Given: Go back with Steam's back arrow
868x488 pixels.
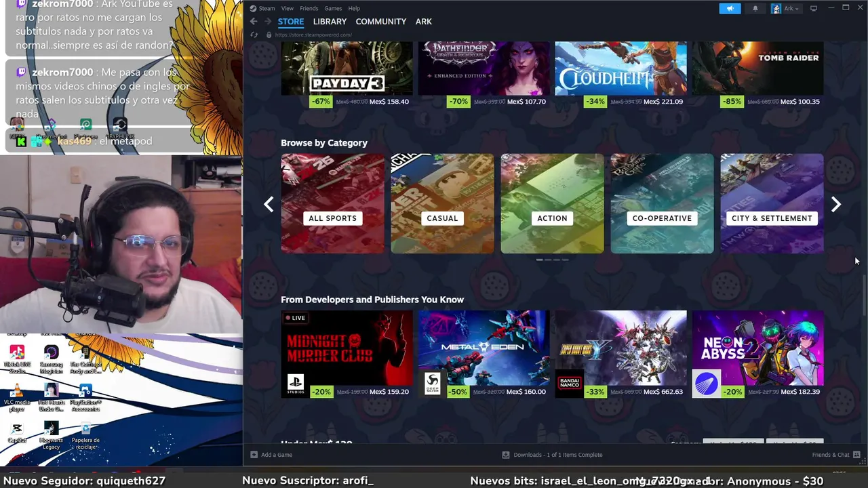Looking at the screenshot, I should tap(254, 22).
